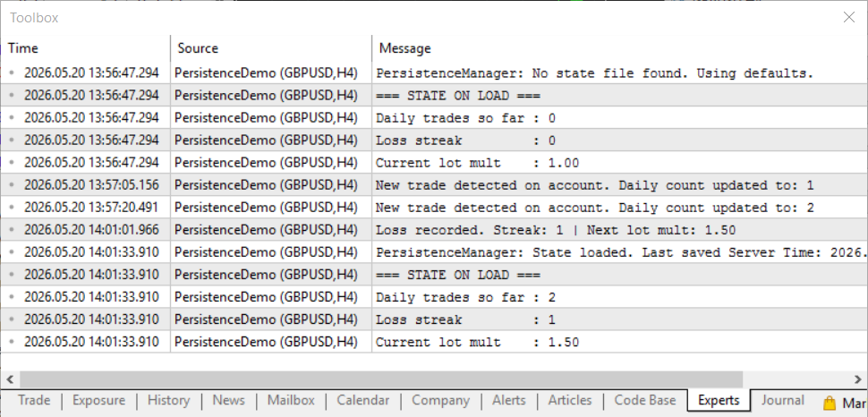Open the History tab

pyautogui.click(x=169, y=400)
